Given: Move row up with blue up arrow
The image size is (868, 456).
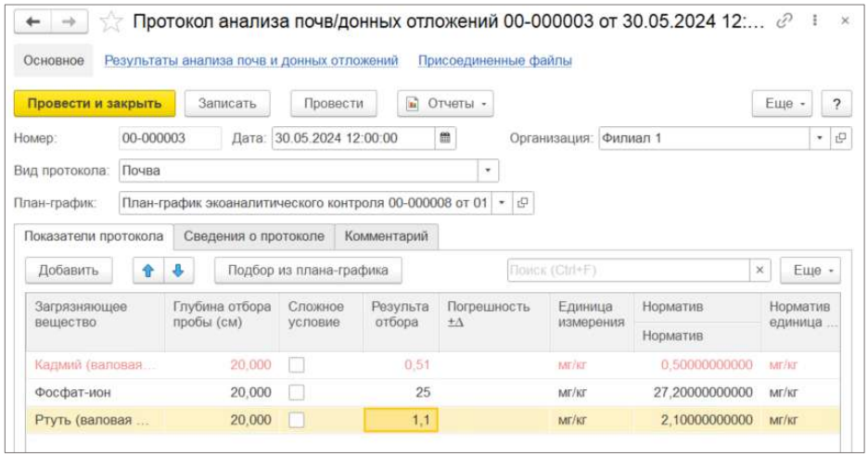Looking at the screenshot, I should (x=147, y=271).
